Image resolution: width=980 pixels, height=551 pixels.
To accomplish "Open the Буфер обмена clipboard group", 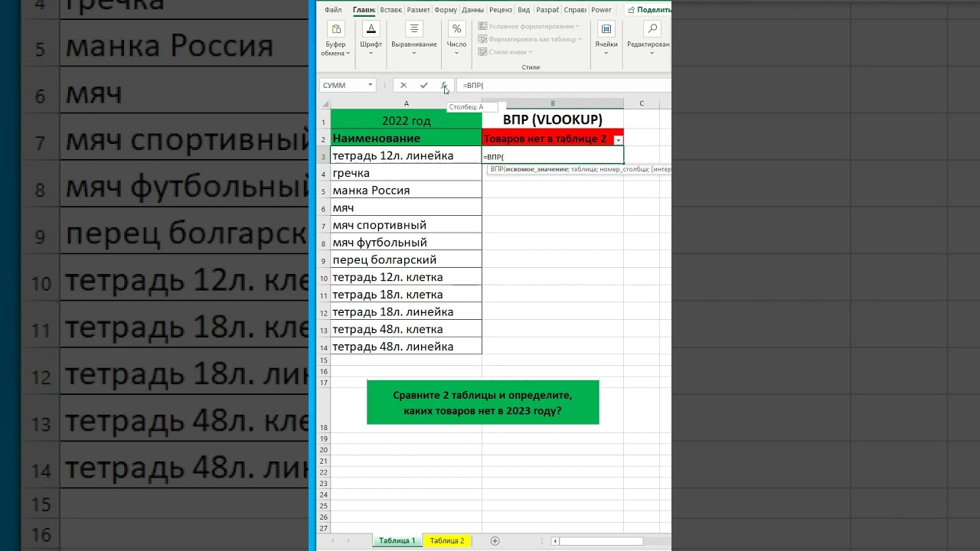I will pyautogui.click(x=335, y=39).
